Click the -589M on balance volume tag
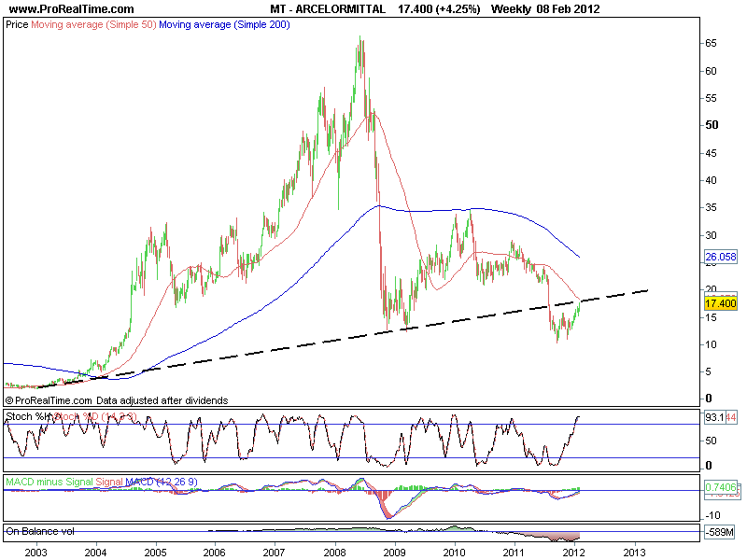 [720, 532]
